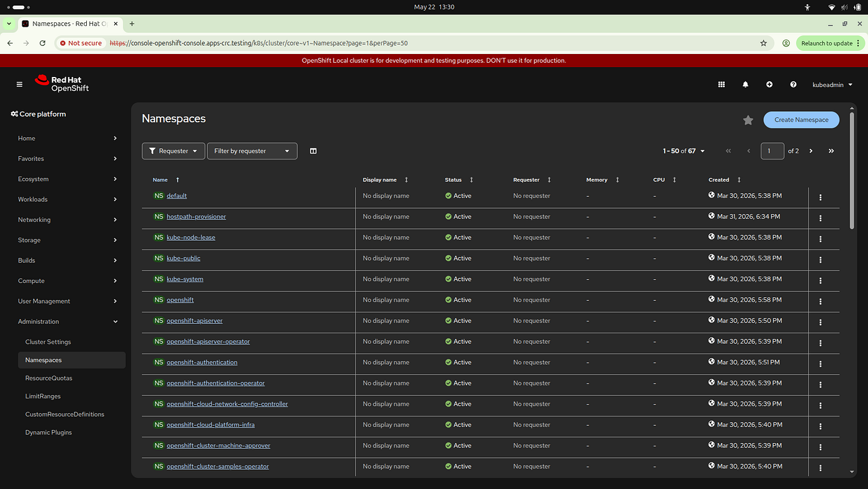Screen dimensions: 868x489
Task: Select the Namespaces sidebar item
Action: (x=71, y=360)
